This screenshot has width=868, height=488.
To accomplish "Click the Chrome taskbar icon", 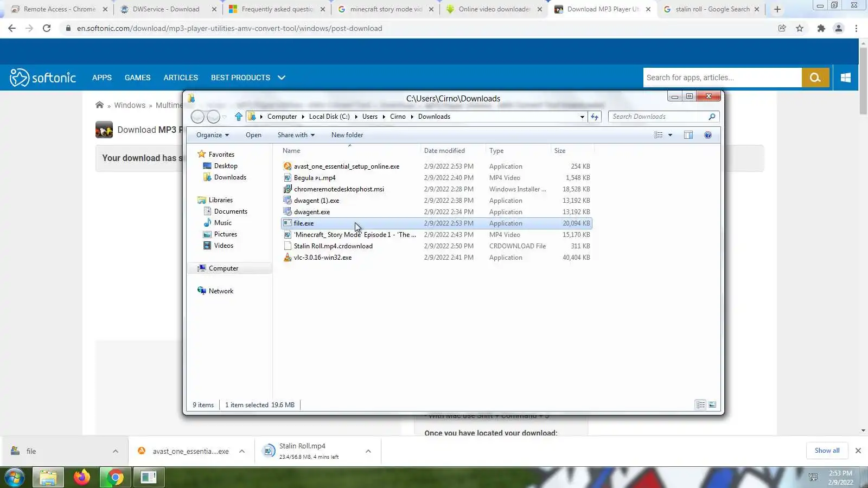I will [115, 478].
